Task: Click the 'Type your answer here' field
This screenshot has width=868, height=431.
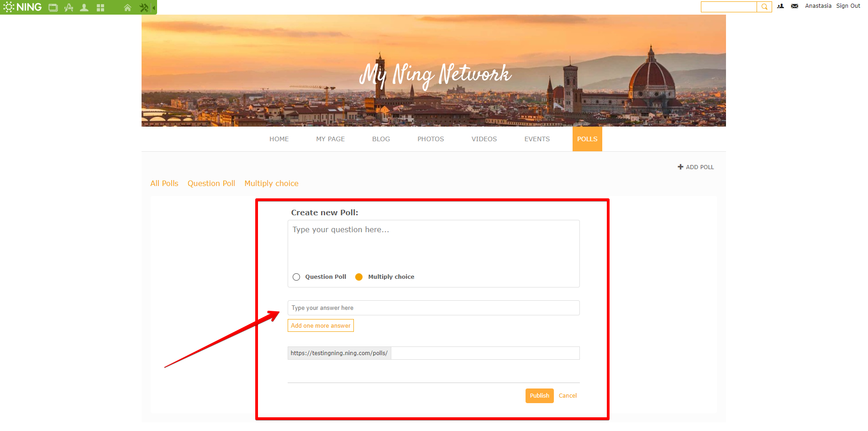Action: point(434,308)
